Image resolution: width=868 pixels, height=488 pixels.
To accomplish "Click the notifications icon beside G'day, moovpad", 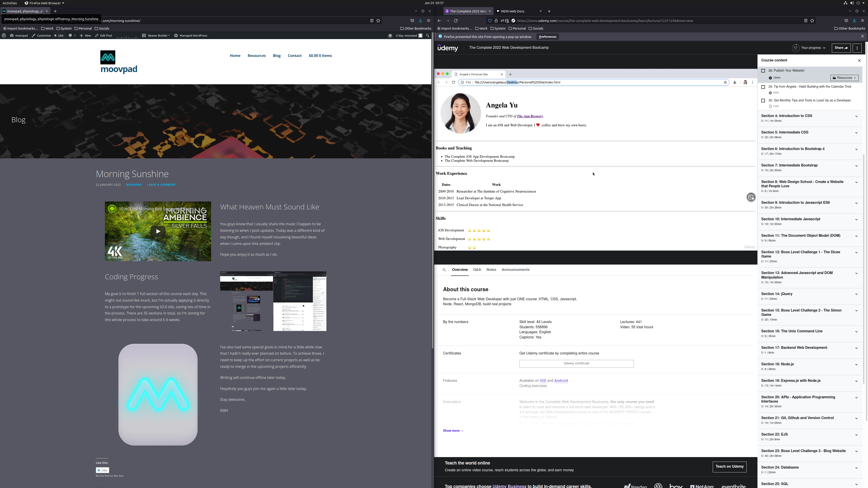I will [390, 35].
